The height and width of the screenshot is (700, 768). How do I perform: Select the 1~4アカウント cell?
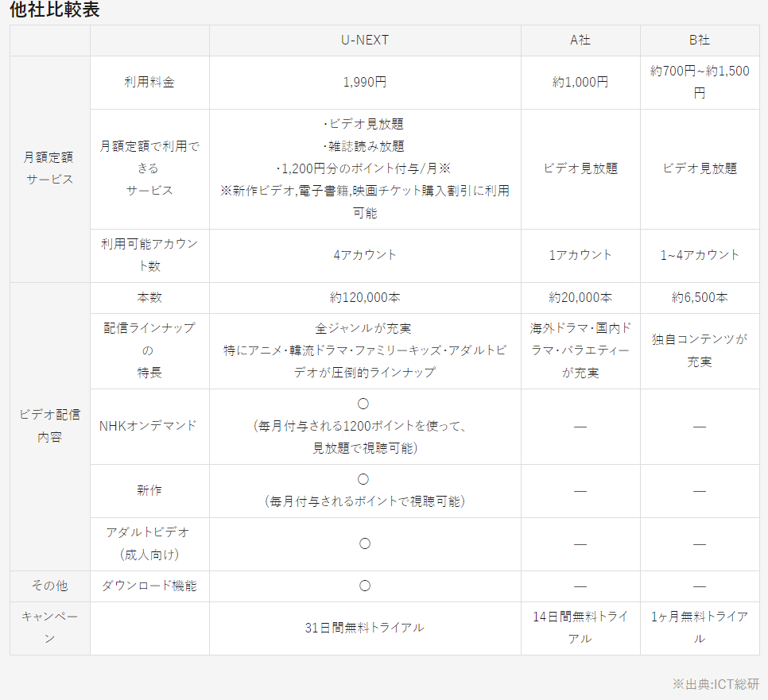tap(700, 256)
